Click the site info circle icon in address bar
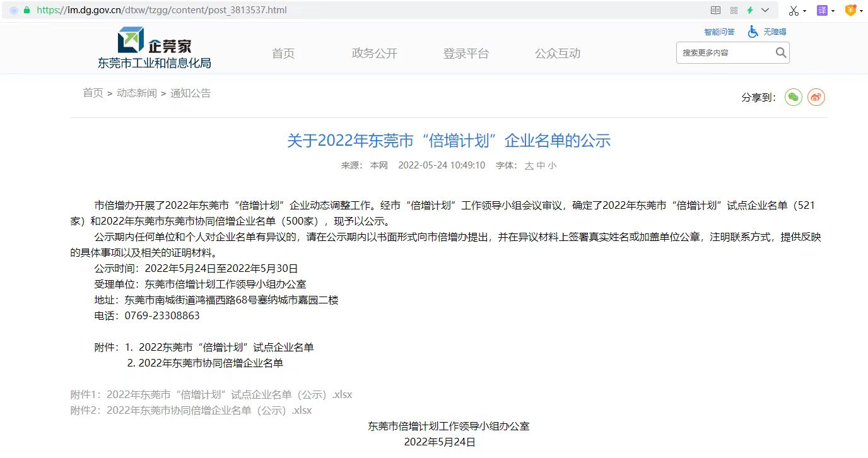The width and height of the screenshot is (868, 458). (14, 10)
